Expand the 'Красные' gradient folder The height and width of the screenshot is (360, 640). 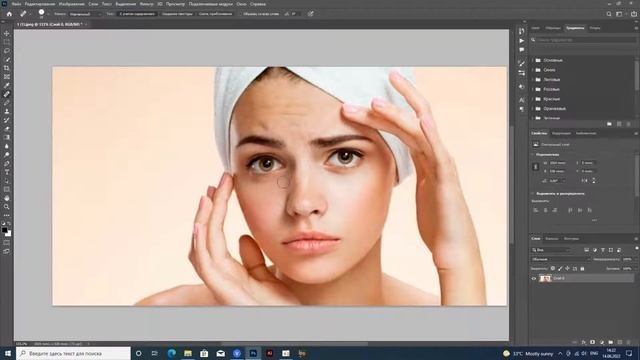533,99
